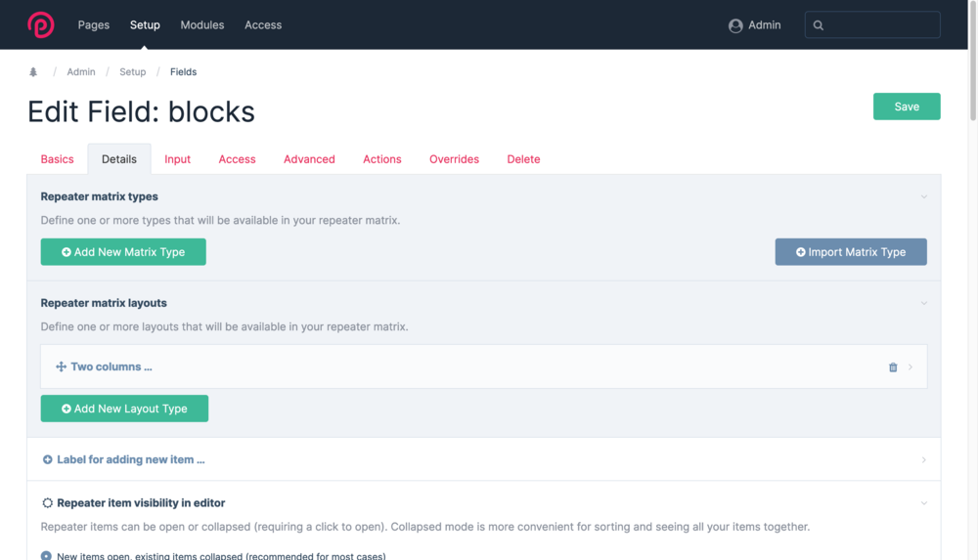Delete the Two columns layout via trash icon

pos(893,367)
